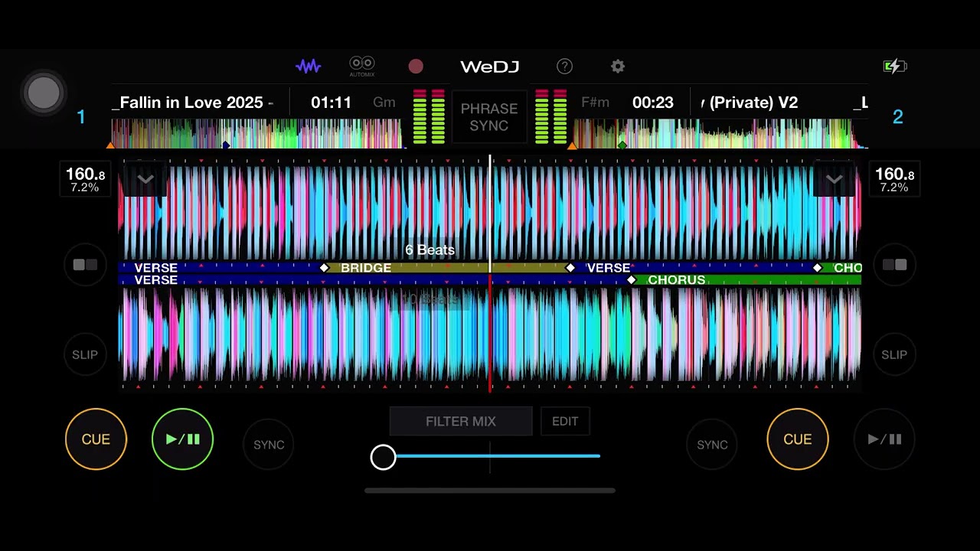
Task: Open the help question mark icon
Action: 564,67
